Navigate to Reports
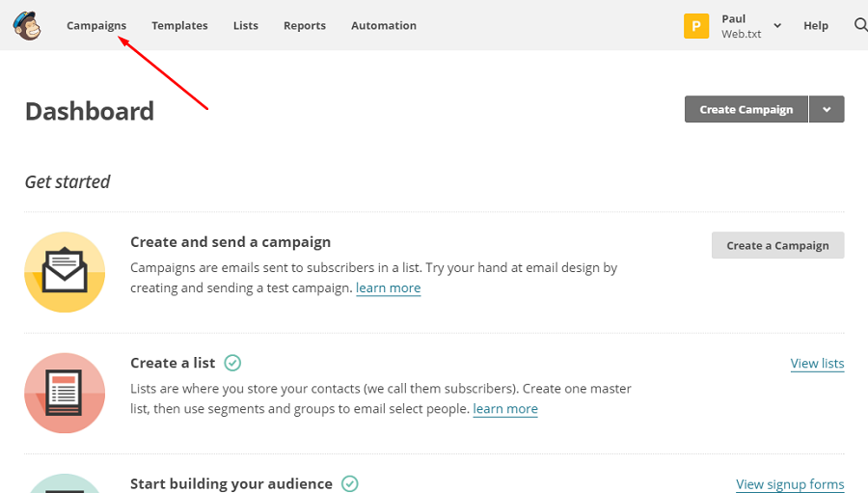 coord(305,26)
